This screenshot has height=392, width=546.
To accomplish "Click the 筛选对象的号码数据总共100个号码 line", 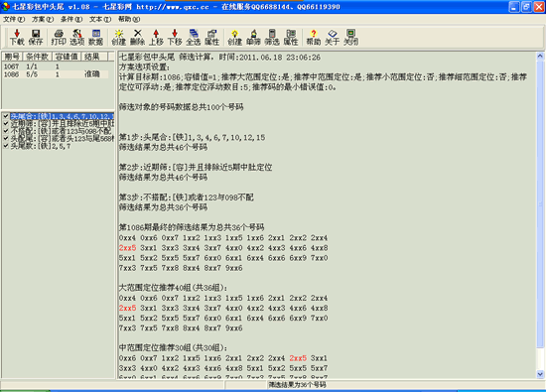I will tap(181, 107).
